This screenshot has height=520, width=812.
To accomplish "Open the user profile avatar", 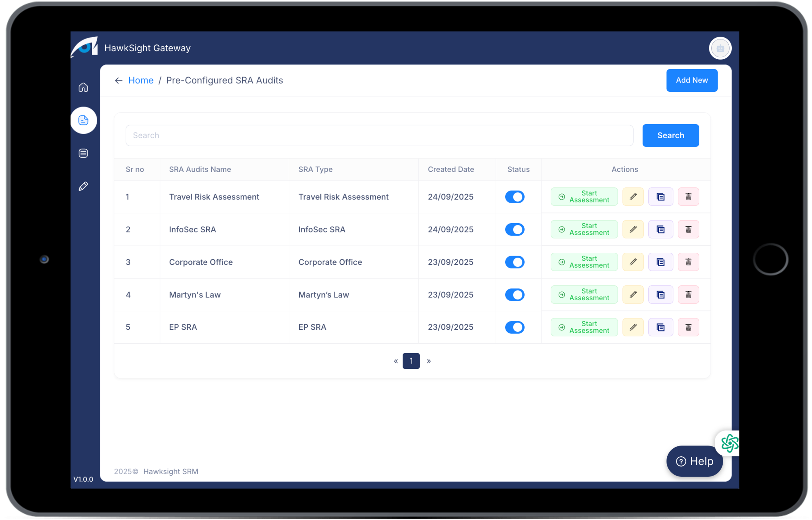I will [x=720, y=48].
